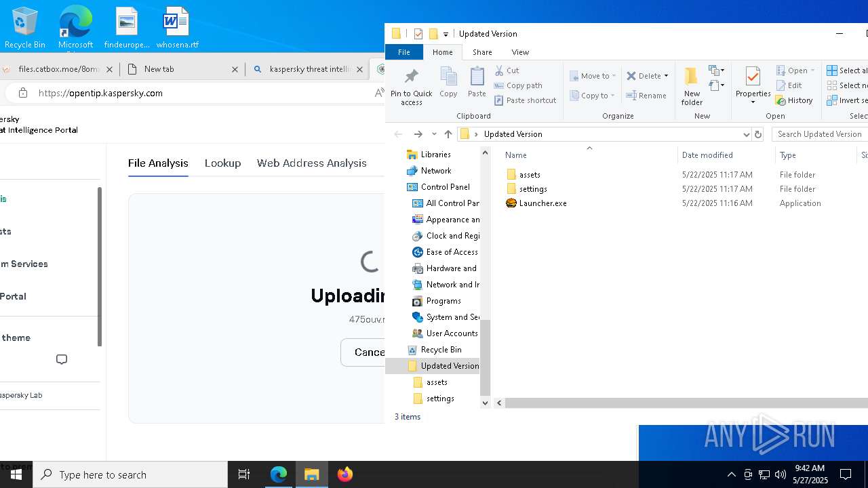Viewport: 868px width, 488px height.
Task: Open Microsoft Edge desktop shortcut
Action: [x=75, y=28]
